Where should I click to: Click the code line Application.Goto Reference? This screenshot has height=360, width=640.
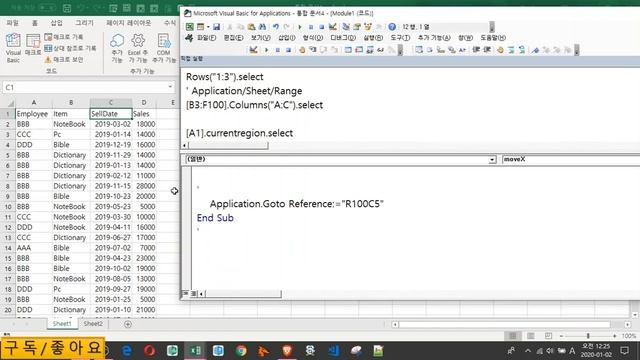tap(297, 204)
